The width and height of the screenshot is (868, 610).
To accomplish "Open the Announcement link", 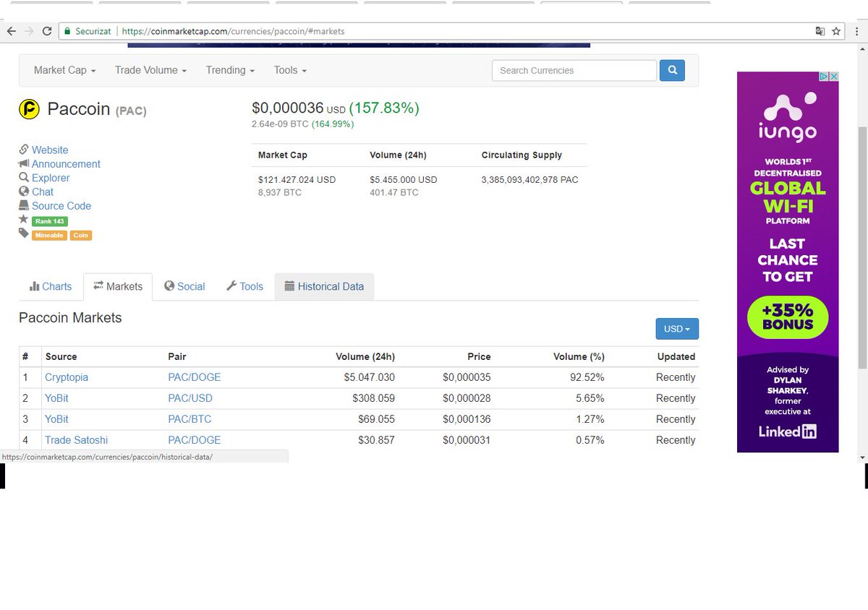I will pos(66,164).
